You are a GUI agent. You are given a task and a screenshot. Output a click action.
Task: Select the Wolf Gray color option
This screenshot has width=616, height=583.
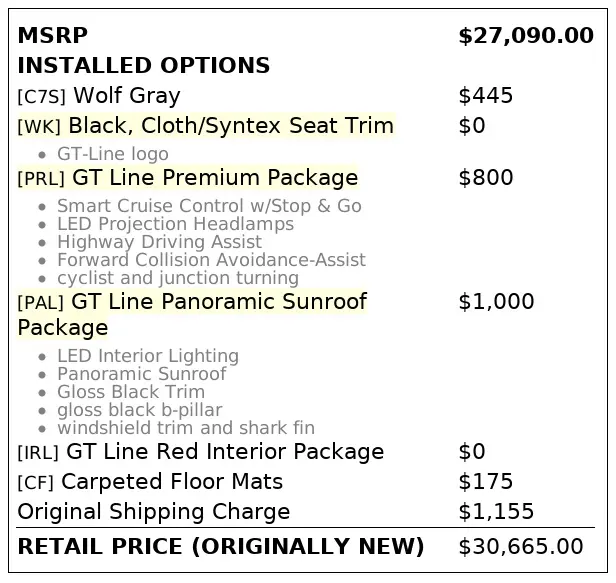[x=126, y=96]
